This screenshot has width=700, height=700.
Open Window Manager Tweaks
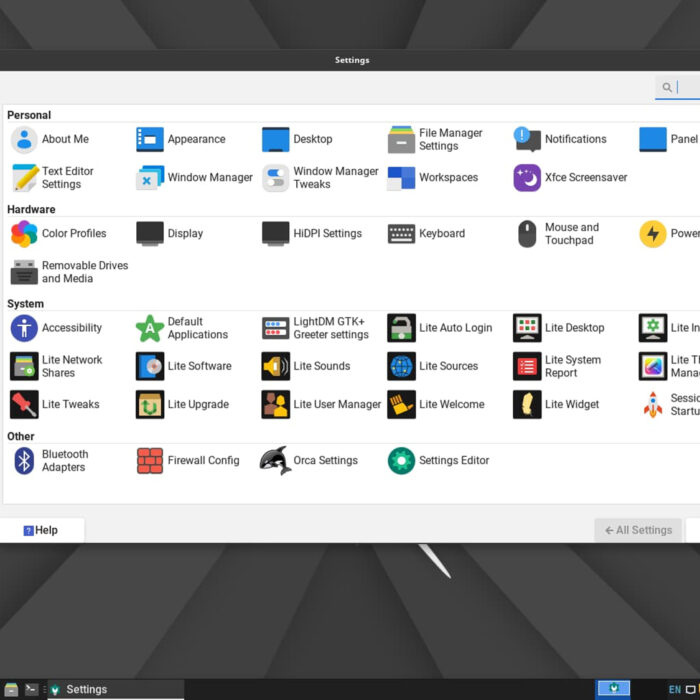tap(320, 178)
